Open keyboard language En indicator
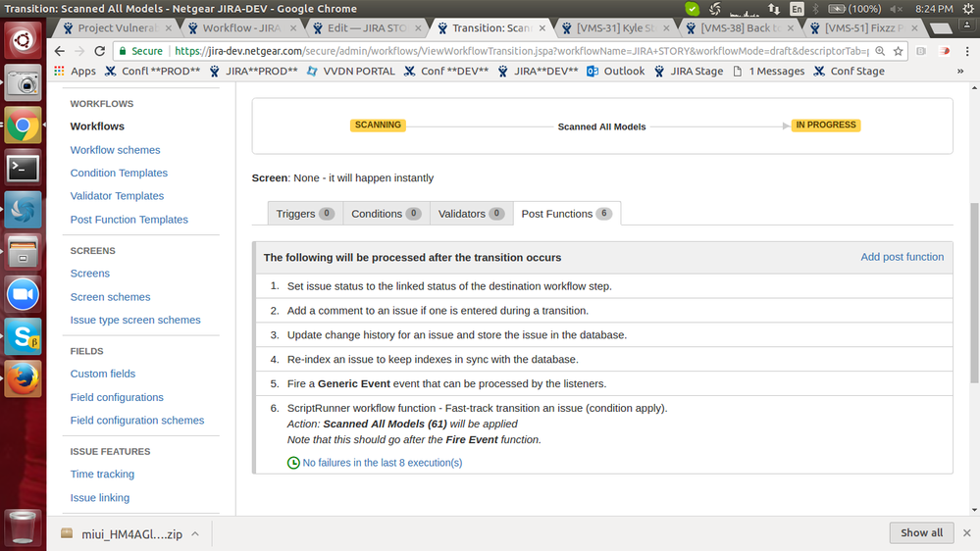This screenshot has width=980, height=551. tap(797, 9)
